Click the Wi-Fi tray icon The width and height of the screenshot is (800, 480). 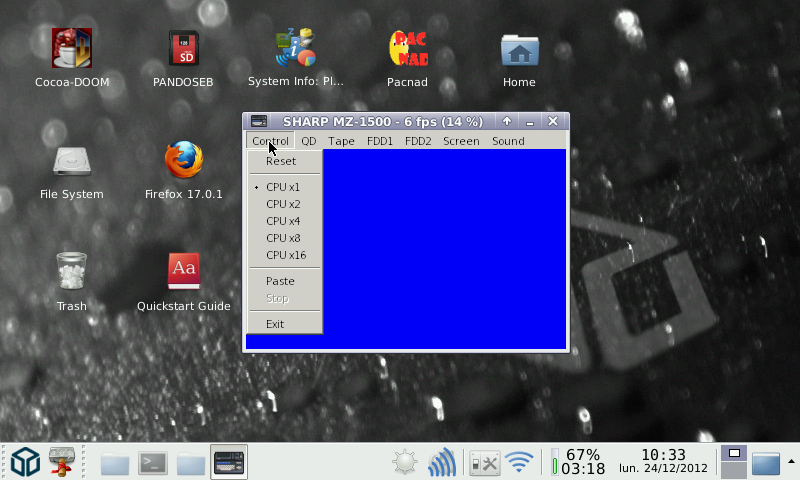(519, 462)
